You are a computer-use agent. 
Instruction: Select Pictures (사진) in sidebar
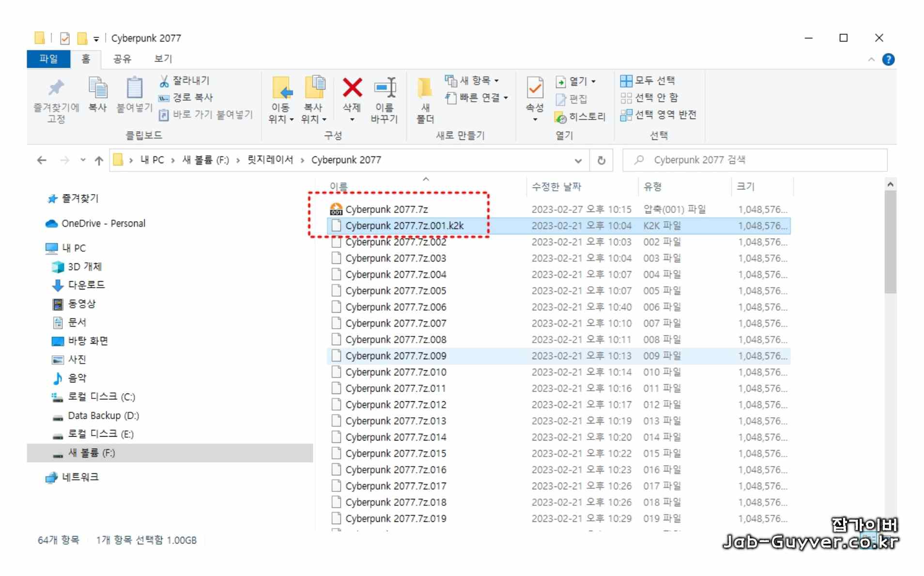(x=69, y=360)
